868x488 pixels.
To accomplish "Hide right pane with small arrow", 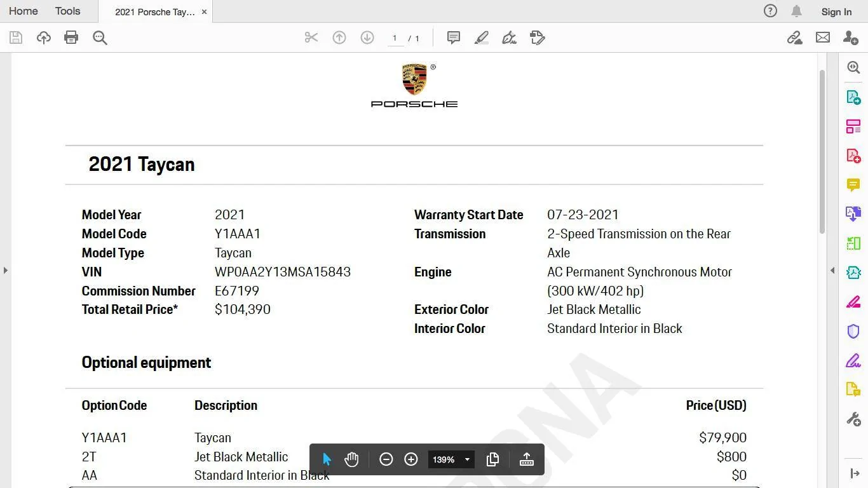I will (x=832, y=270).
